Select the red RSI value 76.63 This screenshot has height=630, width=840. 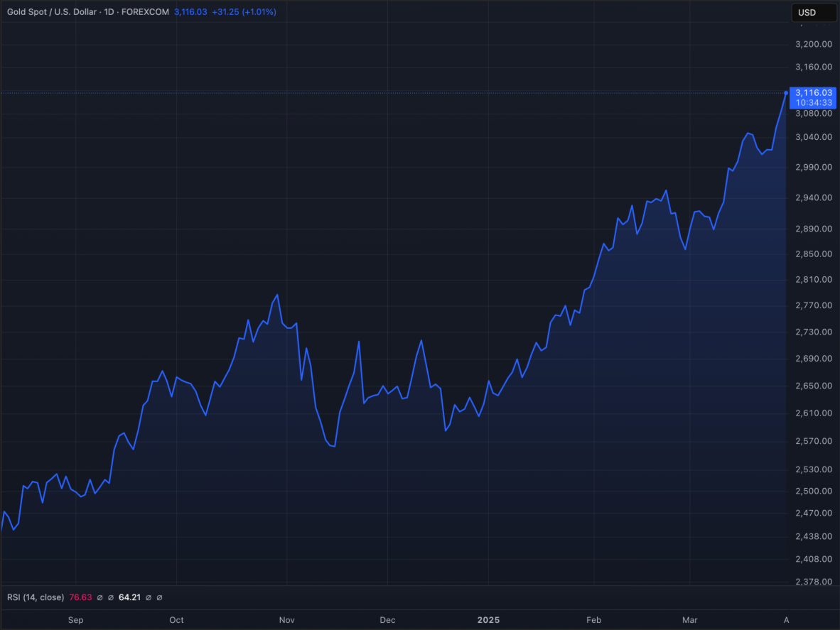pos(80,597)
